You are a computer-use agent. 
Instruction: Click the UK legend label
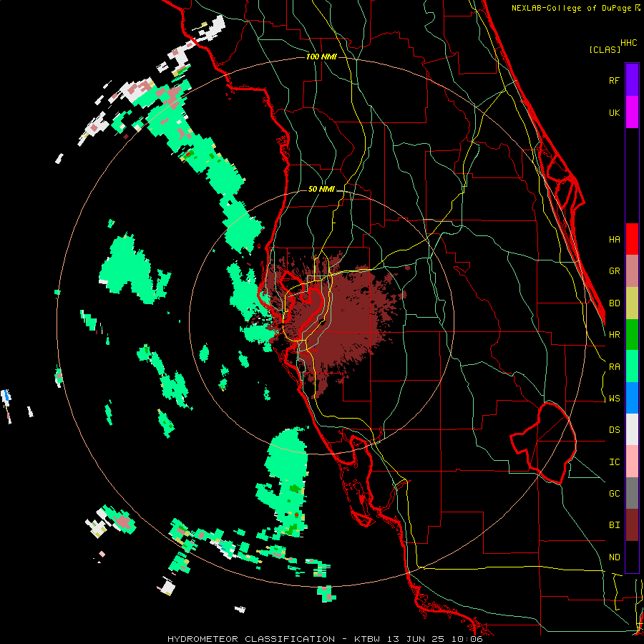[615, 112]
